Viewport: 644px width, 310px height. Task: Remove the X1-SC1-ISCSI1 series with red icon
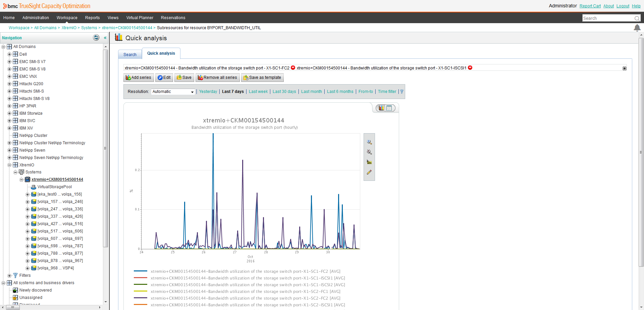point(470,68)
